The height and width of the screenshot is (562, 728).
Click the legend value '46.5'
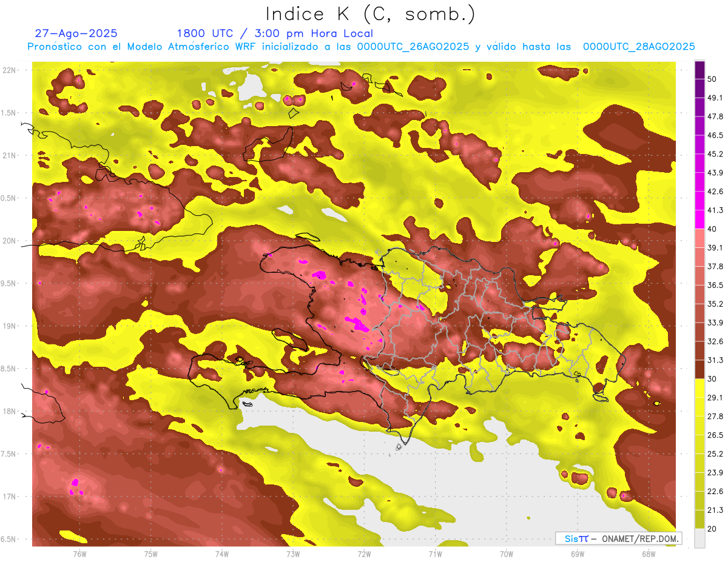[x=715, y=135]
